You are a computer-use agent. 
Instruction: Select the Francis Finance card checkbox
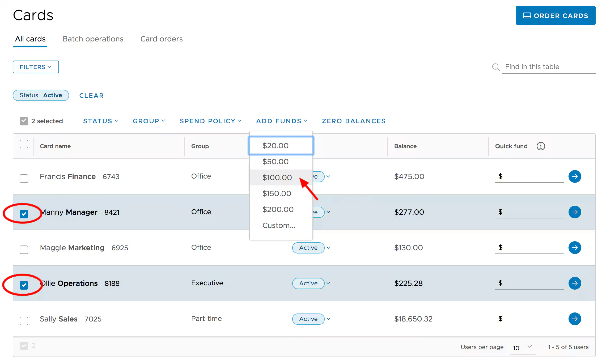coord(24,178)
